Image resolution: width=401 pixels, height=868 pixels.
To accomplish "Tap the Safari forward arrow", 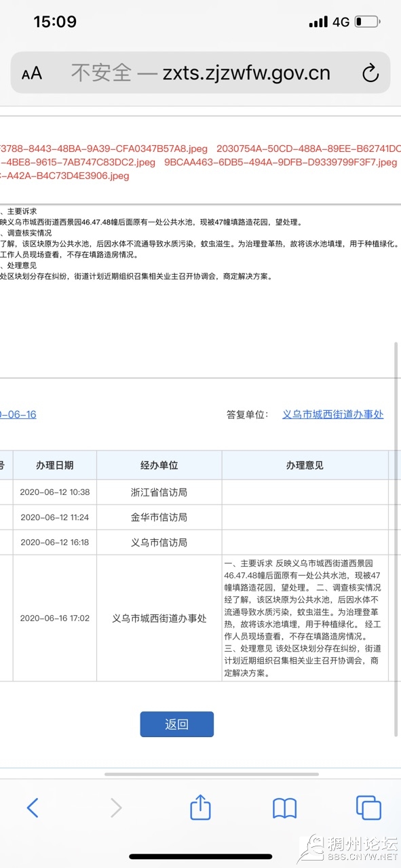I will pyautogui.click(x=116, y=807).
